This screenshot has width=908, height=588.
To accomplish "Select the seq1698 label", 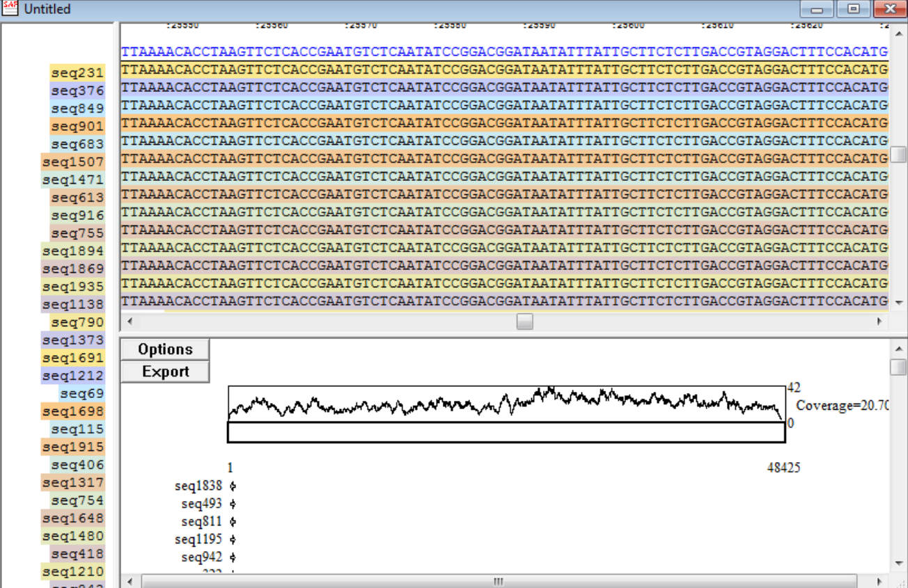I will coord(73,411).
